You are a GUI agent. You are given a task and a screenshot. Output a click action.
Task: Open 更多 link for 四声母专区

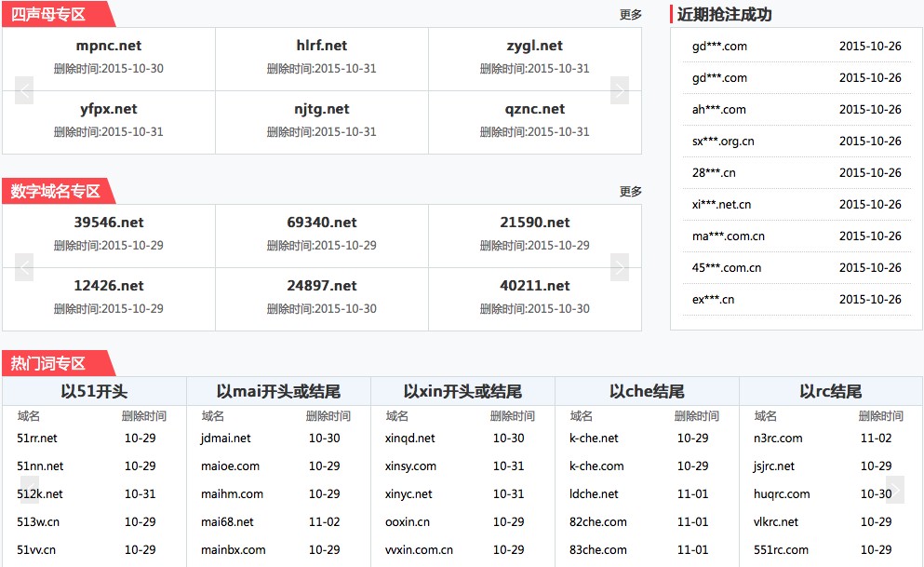[x=630, y=15]
